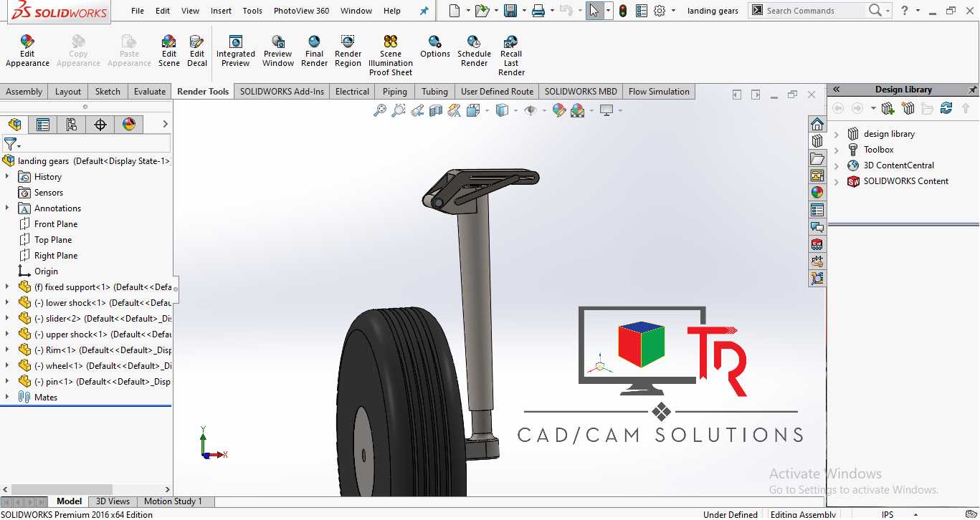Recall Last Render
This screenshot has width=980, height=520.
(511, 56)
